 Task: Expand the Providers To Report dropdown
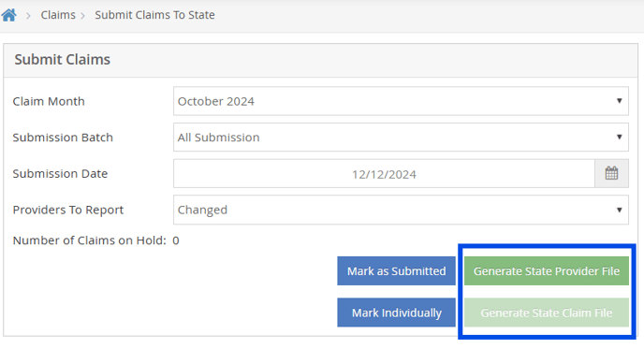click(401, 210)
